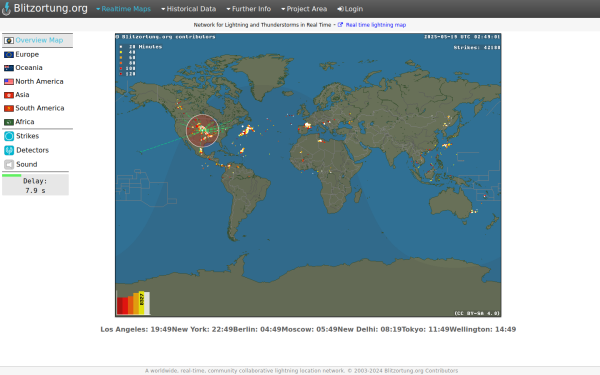Viewport: 600px width, 375px height.
Task: Click the lightning cluster circle over North America
Action: click(202, 131)
